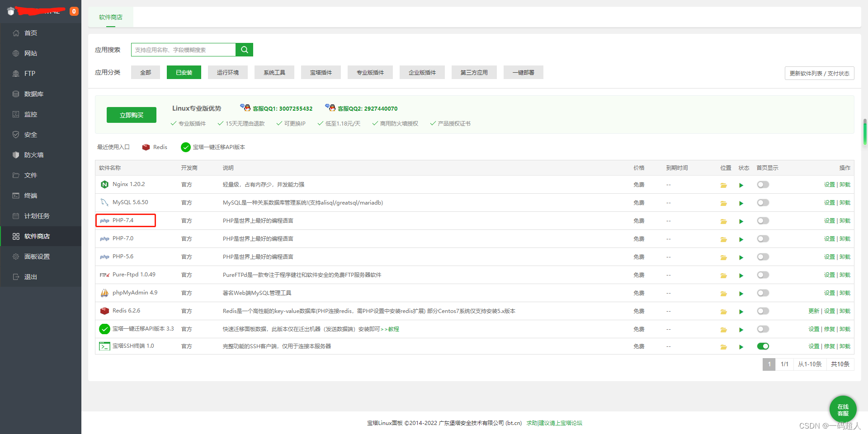
Task: Toggle homepage display for Nginx 1.20.2
Action: coord(763,185)
